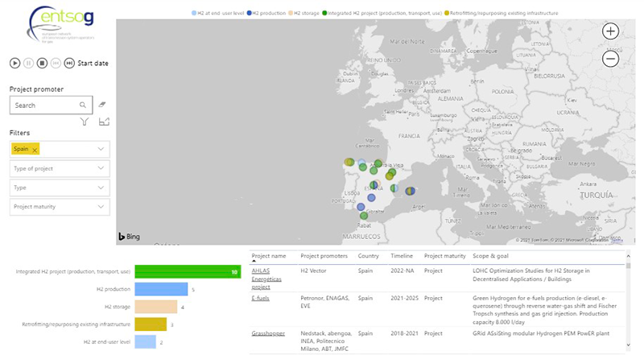Expand the country dropdown showing Spain
This screenshot has width=644, height=355.
(x=101, y=149)
